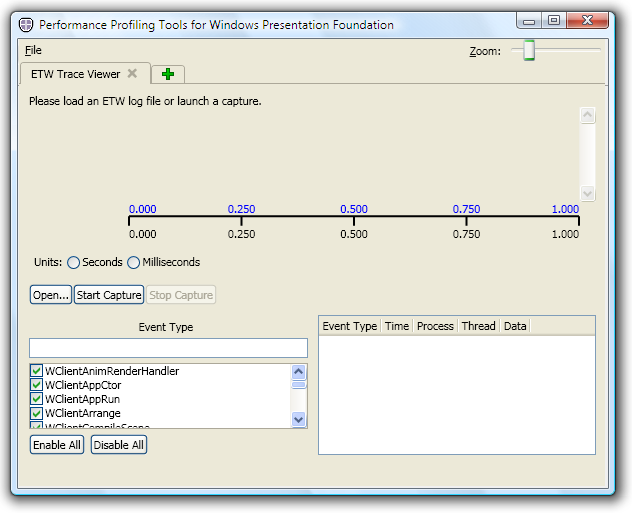Viewport: 632px width, 513px height.
Task: Click the application shield icon in title bar
Action: click(26, 25)
